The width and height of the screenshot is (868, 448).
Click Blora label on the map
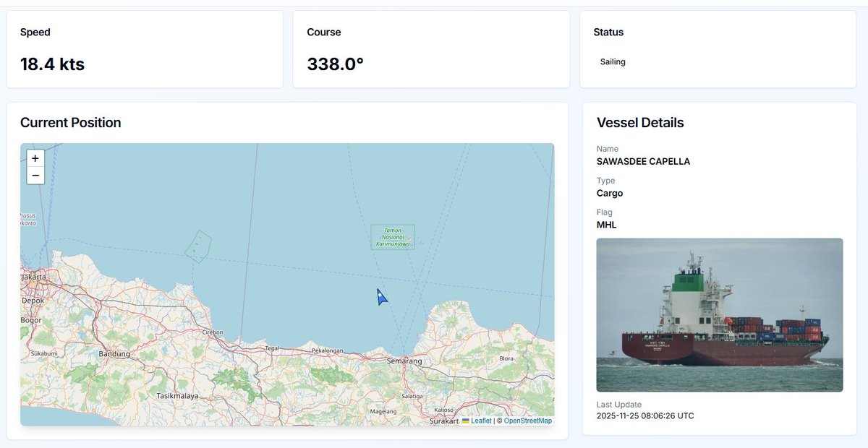point(508,358)
